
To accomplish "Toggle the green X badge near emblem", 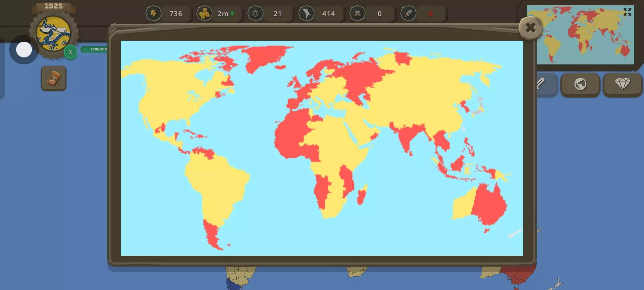I will pyautogui.click(x=71, y=52).
